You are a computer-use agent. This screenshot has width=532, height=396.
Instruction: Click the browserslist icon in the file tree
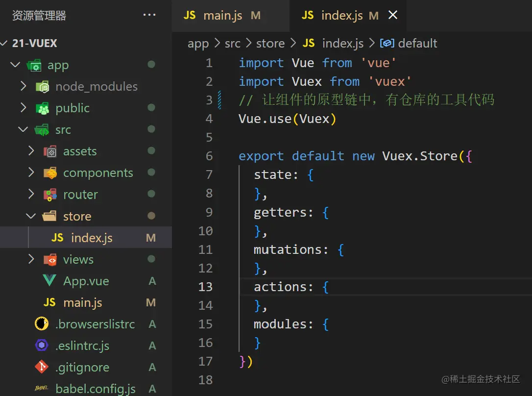point(42,324)
